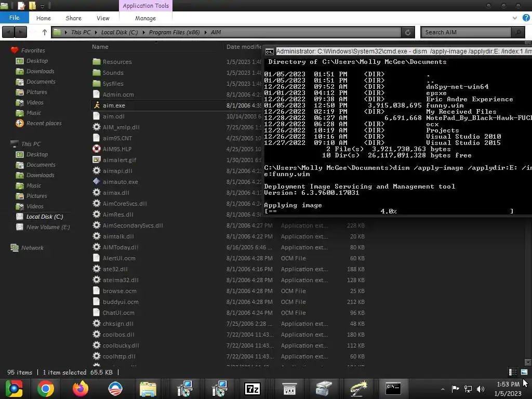This screenshot has width=532, height=399.
Task: Select the AIM95.HLP lifebuoy help icon
Action: [97, 149]
